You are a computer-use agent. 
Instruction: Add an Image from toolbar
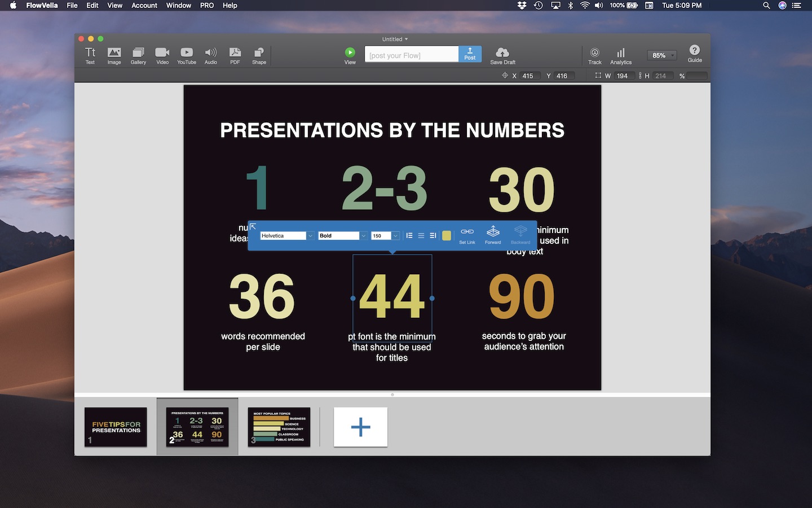tap(114, 55)
